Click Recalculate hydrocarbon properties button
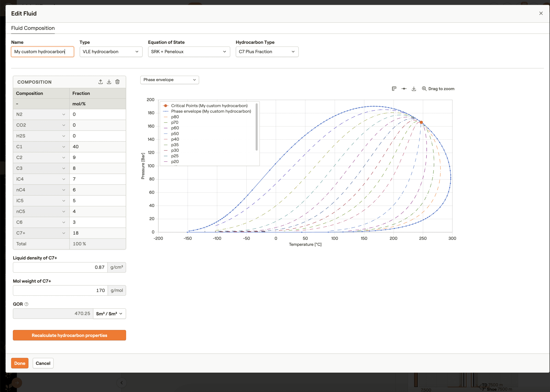The image size is (550, 392). pos(69,335)
